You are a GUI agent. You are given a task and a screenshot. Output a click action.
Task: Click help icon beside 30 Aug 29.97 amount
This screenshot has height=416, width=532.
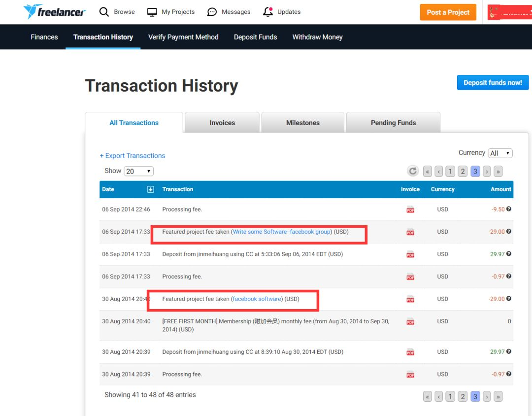coord(508,352)
